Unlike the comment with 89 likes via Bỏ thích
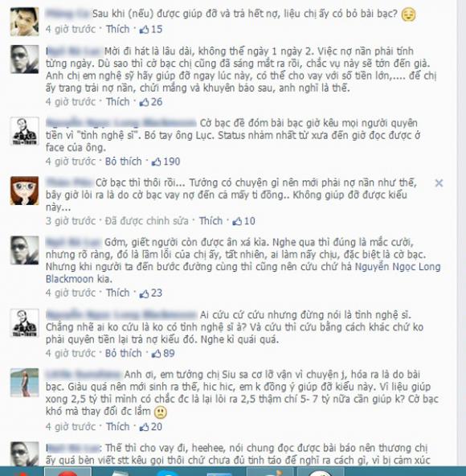This screenshot has height=476, width=466. [124, 353]
